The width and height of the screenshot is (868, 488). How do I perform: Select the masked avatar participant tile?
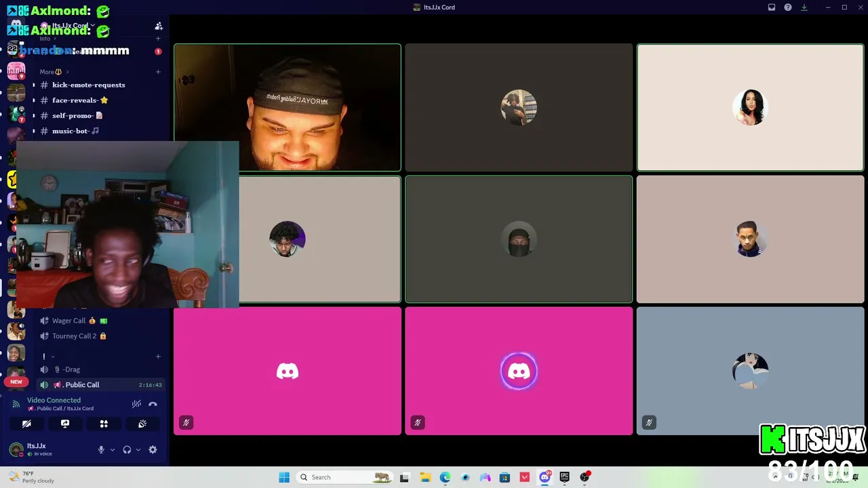(x=519, y=239)
